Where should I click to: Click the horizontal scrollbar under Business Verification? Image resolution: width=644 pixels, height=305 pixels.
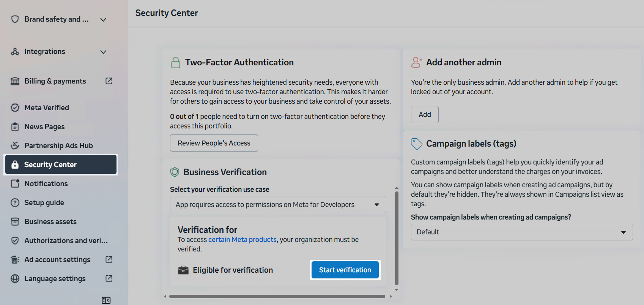[277, 297]
